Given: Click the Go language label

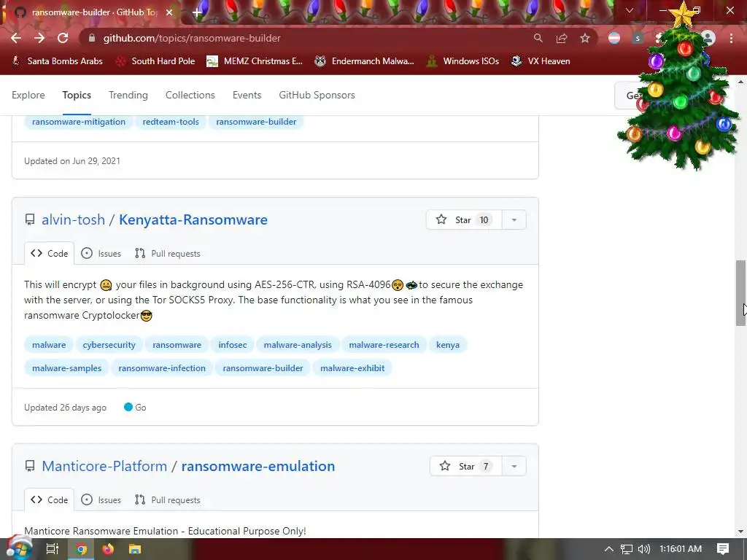Looking at the screenshot, I should [135, 407].
